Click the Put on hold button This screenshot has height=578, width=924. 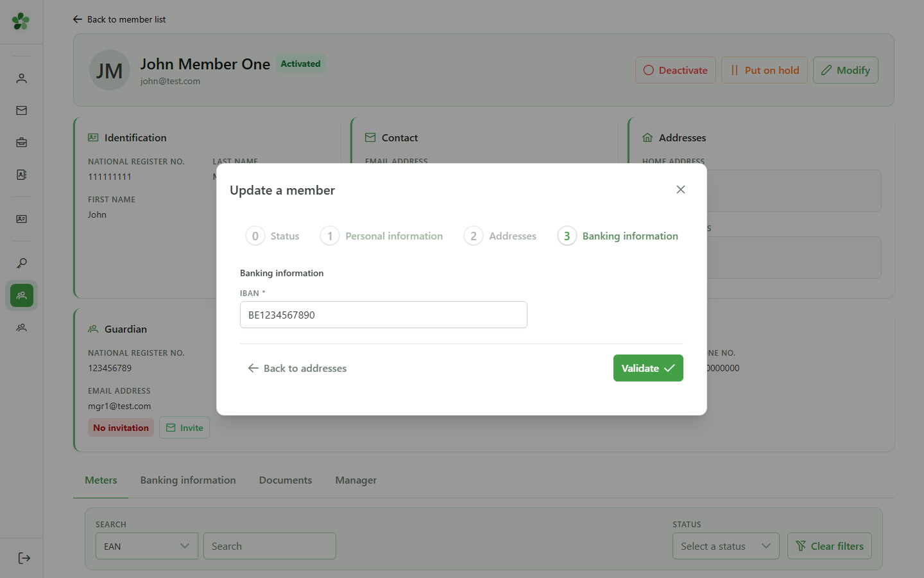(x=764, y=70)
